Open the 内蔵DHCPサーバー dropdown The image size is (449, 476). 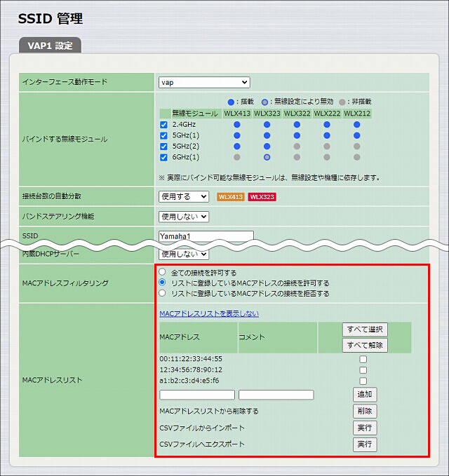[x=184, y=254]
